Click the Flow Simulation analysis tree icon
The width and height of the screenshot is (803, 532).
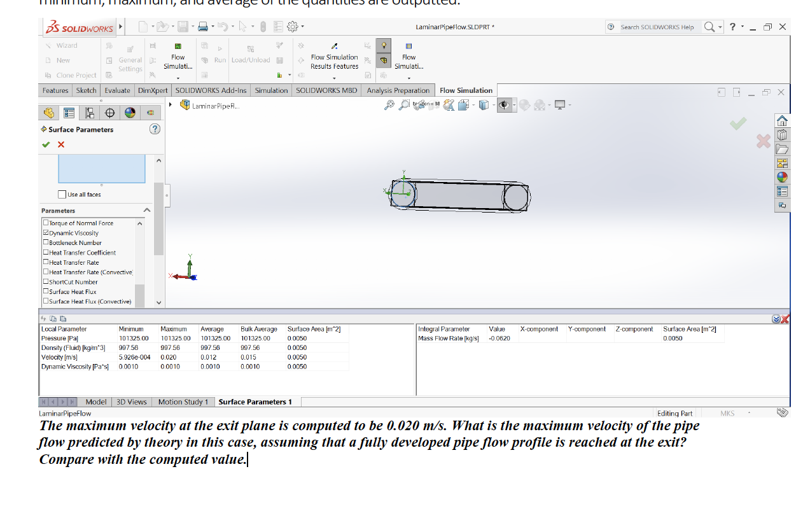click(x=151, y=113)
